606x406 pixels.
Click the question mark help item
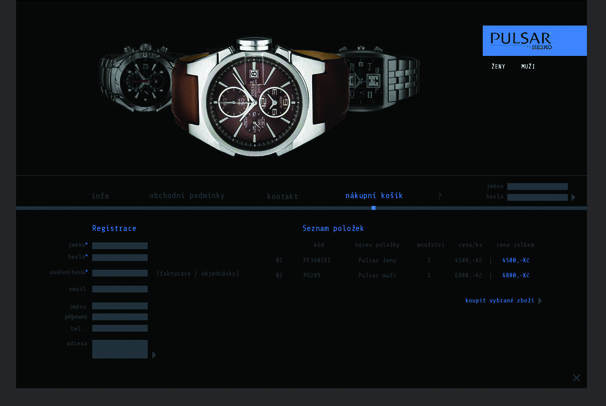tap(439, 196)
